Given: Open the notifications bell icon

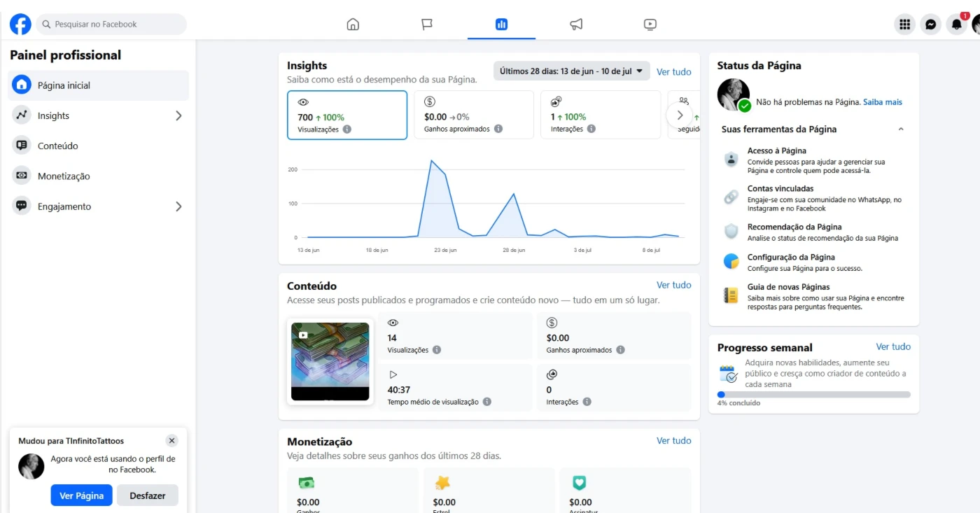Looking at the screenshot, I should click(x=956, y=24).
